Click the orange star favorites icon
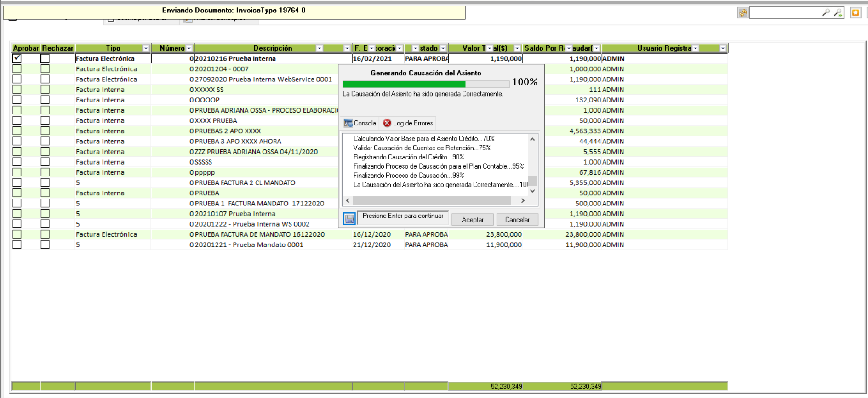 point(855,13)
